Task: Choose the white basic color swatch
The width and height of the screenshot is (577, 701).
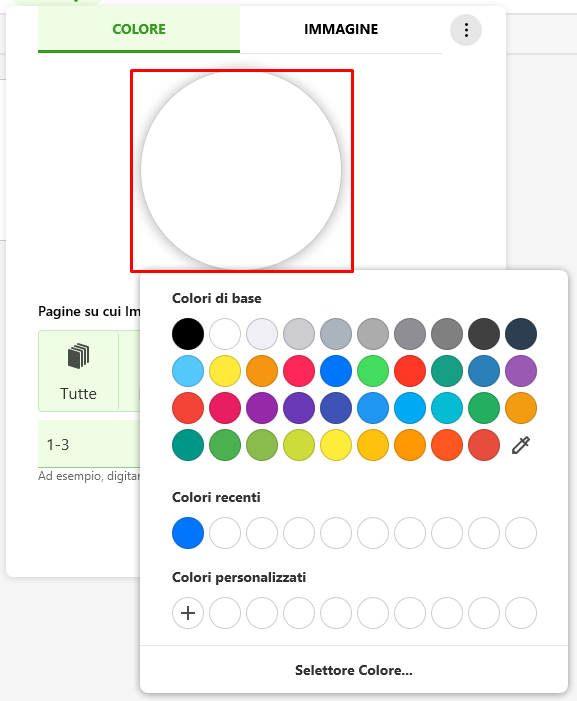Action: tap(225, 334)
